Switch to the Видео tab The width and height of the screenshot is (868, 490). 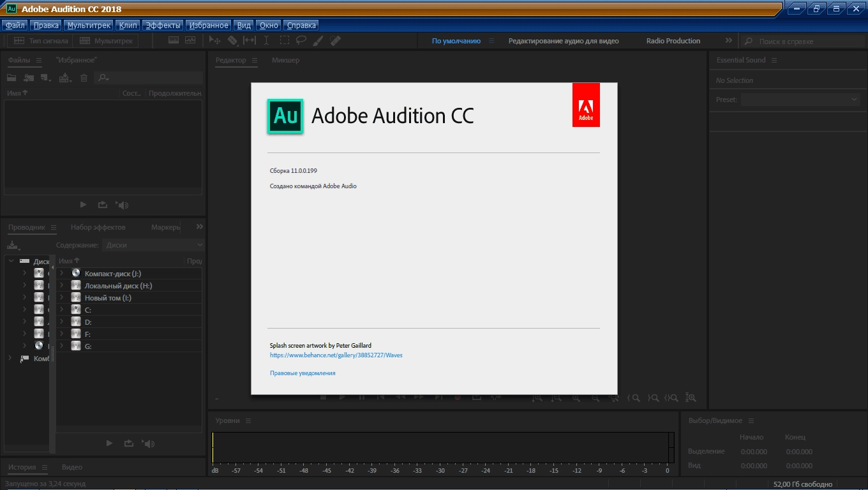pyautogui.click(x=72, y=467)
